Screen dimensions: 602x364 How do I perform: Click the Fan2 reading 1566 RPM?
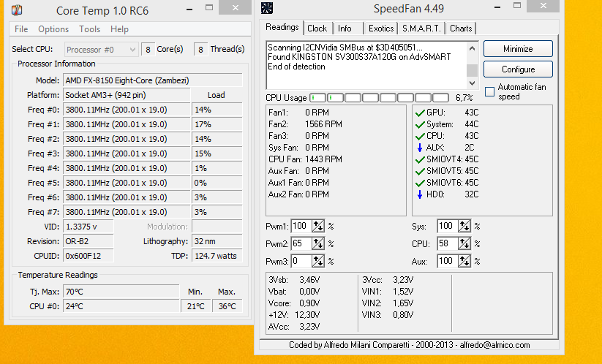323,124
